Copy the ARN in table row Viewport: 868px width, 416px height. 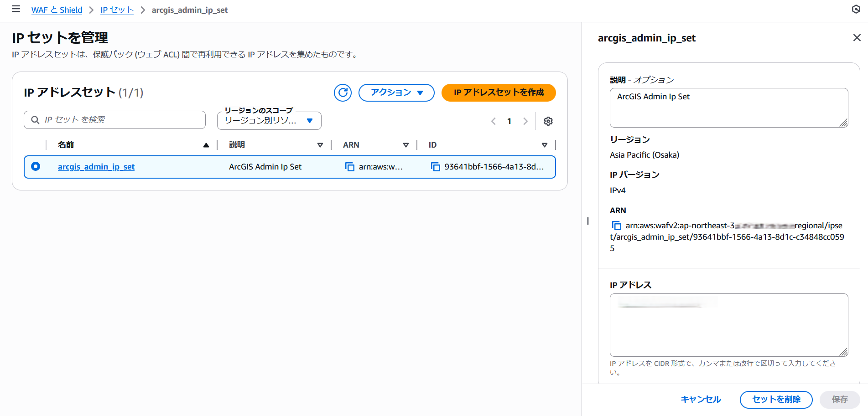click(x=350, y=167)
